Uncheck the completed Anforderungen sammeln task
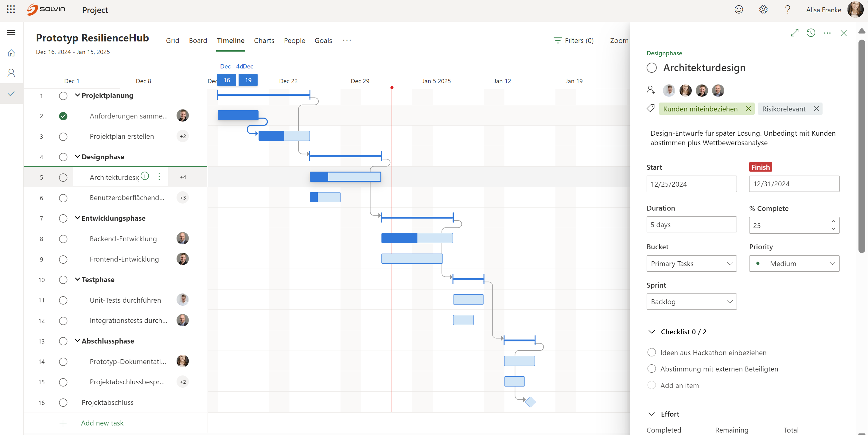868x435 pixels. tap(63, 116)
